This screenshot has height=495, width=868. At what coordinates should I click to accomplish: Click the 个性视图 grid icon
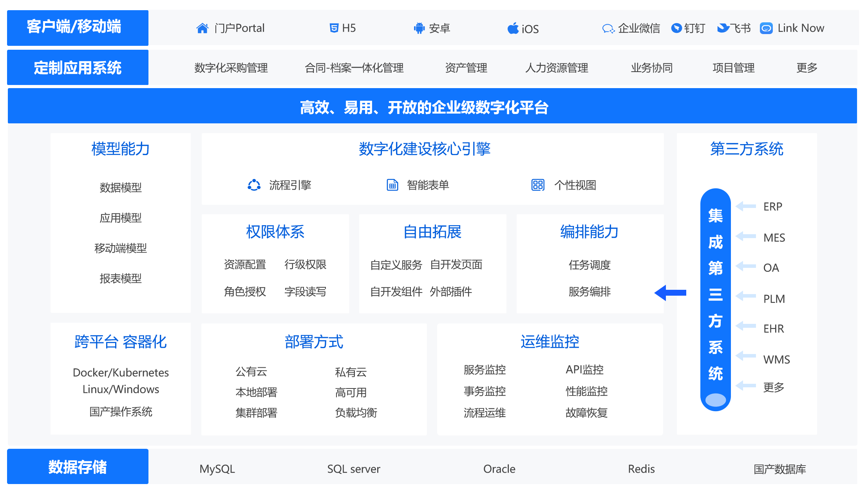538,185
